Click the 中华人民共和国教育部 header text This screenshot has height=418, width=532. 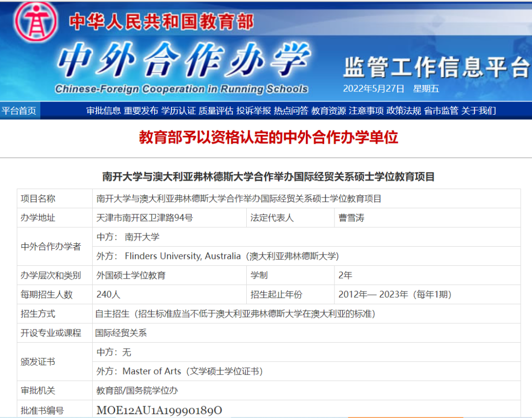(x=162, y=22)
